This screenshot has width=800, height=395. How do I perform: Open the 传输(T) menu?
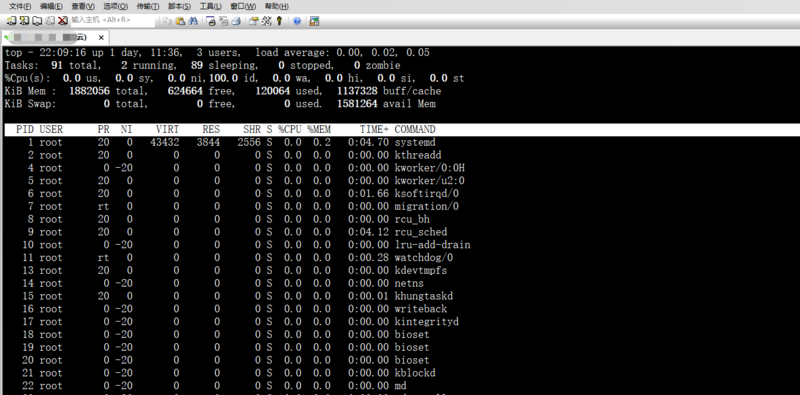(148, 7)
